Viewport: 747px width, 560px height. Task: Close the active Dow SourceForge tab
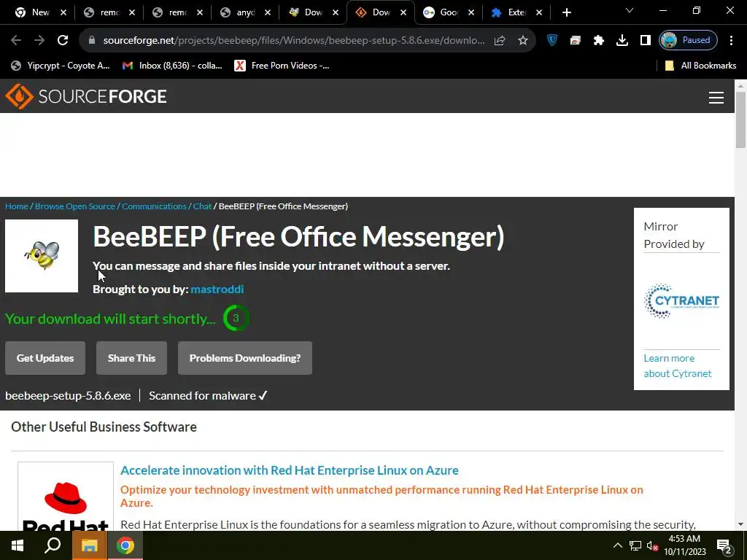pyautogui.click(x=403, y=12)
